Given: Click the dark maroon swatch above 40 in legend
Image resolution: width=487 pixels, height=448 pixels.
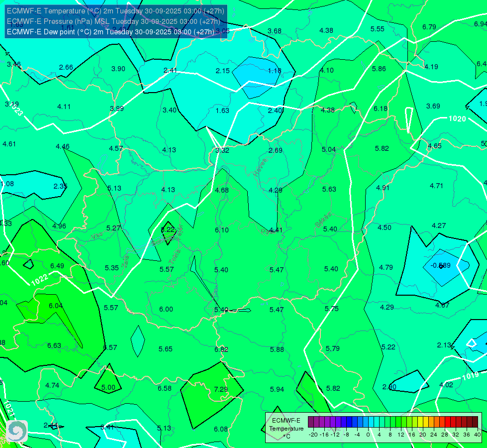Looking at the screenshot, I should point(475,422).
